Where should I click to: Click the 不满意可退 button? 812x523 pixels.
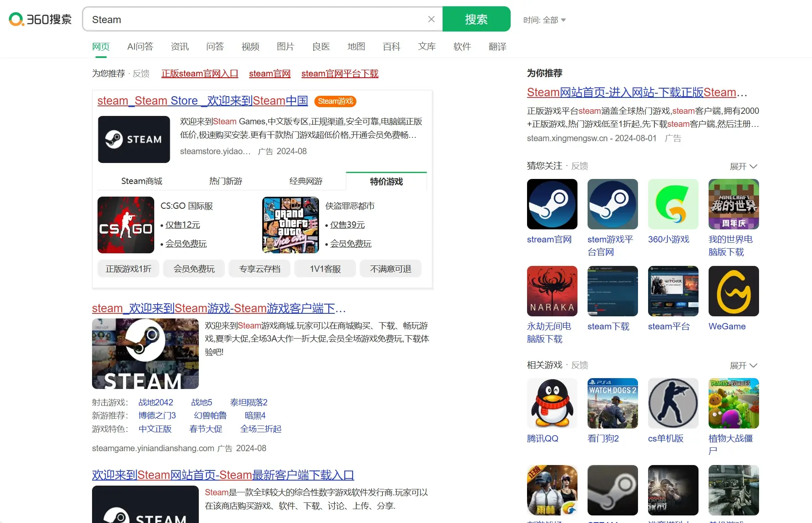tap(390, 269)
